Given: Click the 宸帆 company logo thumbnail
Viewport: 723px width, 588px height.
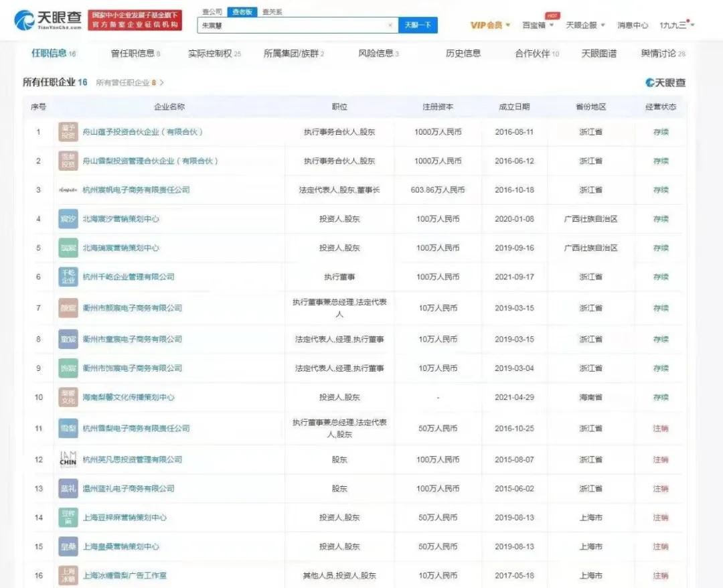Looking at the screenshot, I should [x=68, y=190].
